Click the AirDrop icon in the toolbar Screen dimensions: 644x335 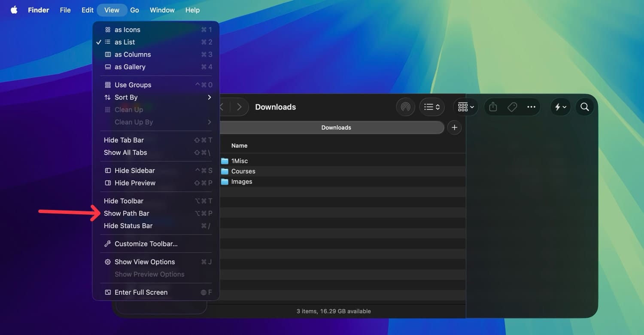coord(405,107)
